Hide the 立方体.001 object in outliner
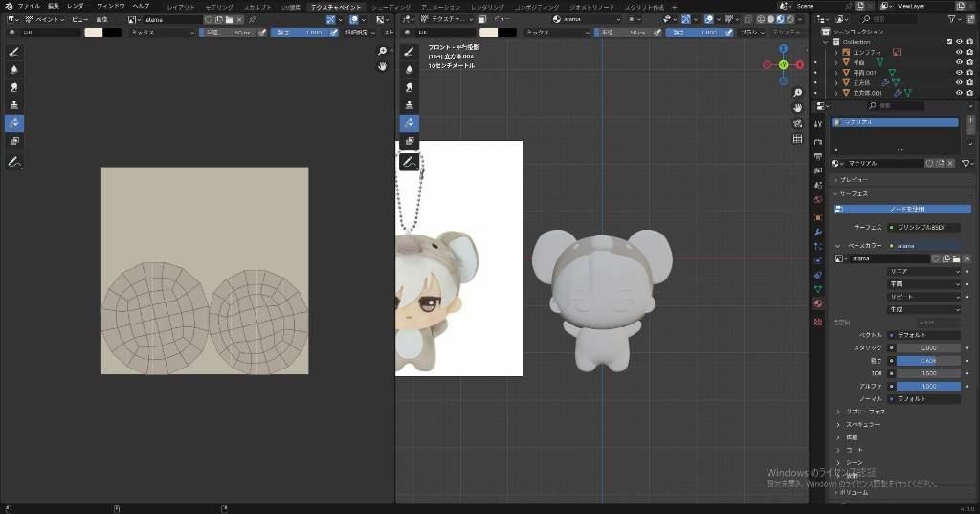This screenshot has width=980, height=514. [959, 93]
